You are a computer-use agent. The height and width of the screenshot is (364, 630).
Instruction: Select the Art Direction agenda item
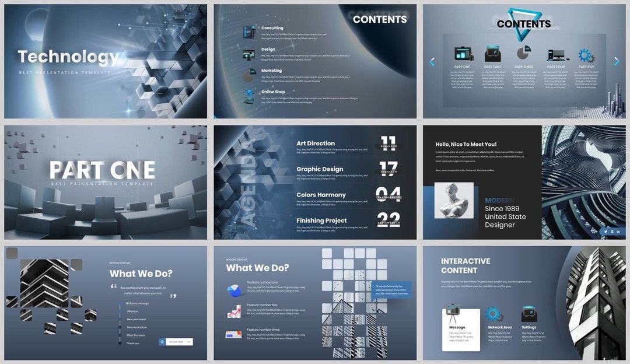pyautogui.click(x=315, y=143)
